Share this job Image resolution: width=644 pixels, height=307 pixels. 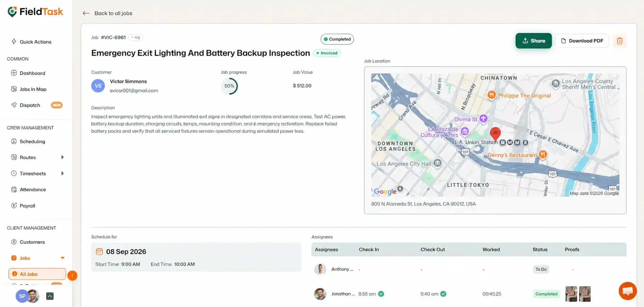tap(534, 41)
